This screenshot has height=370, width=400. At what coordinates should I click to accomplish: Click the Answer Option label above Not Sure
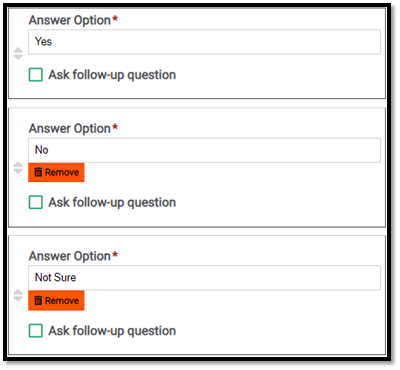(70, 256)
